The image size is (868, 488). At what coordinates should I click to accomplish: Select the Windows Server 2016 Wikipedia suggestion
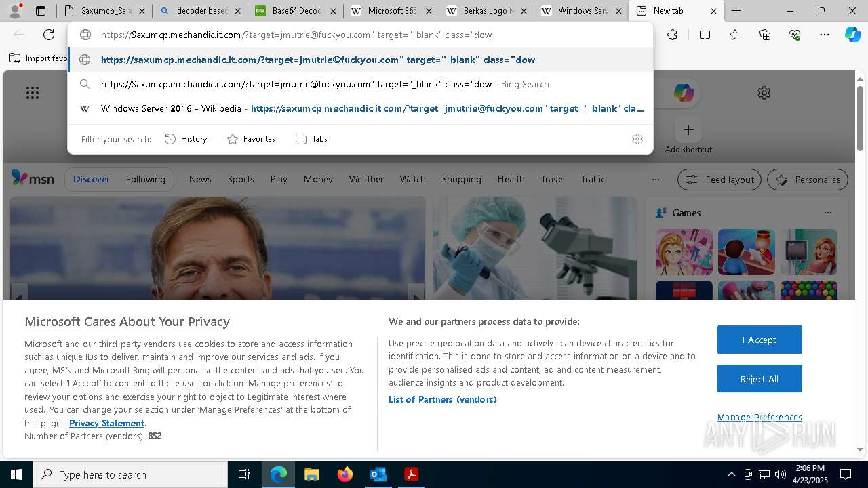pyautogui.click(x=360, y=108)
